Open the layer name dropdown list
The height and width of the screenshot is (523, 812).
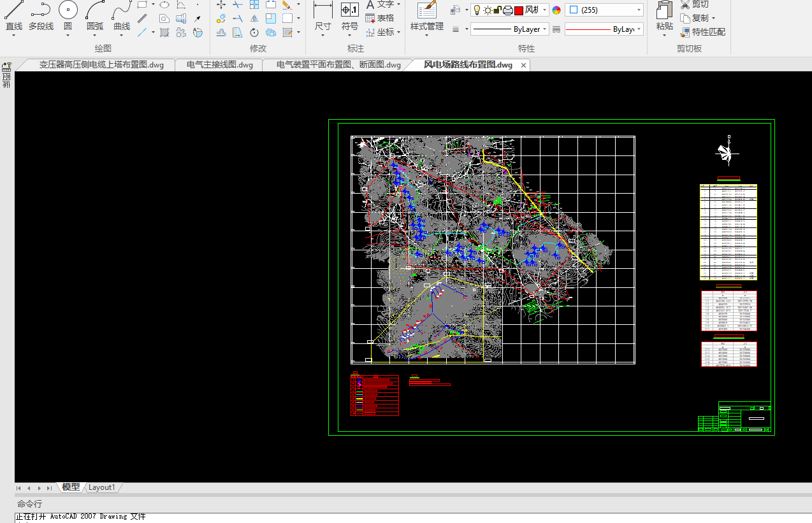[x=545, y=10]
